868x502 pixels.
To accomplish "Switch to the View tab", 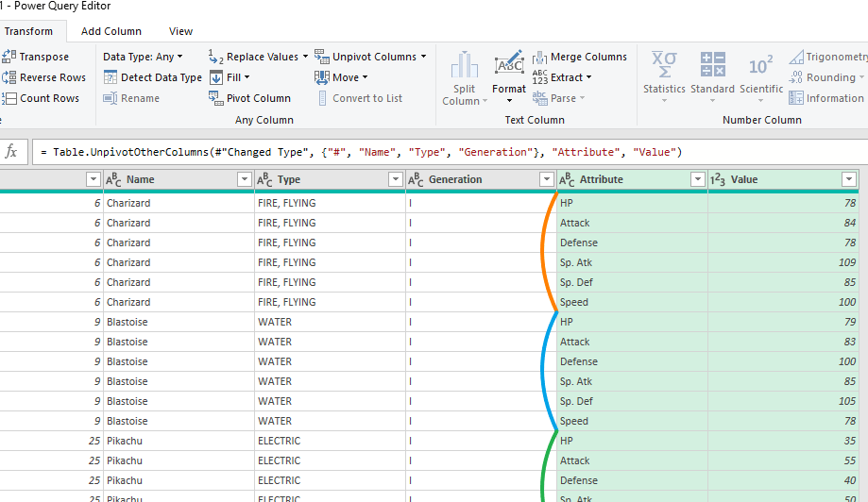I will click(x=180, y=31).
